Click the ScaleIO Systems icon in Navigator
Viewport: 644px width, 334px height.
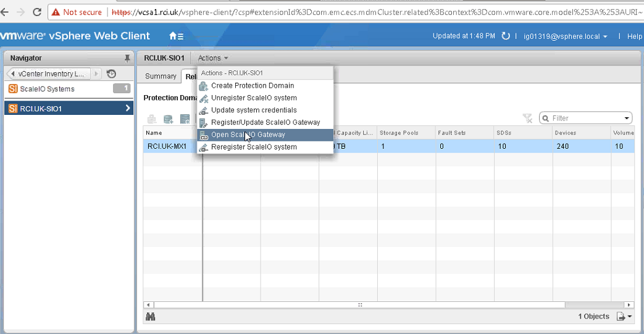pos(13,89)
